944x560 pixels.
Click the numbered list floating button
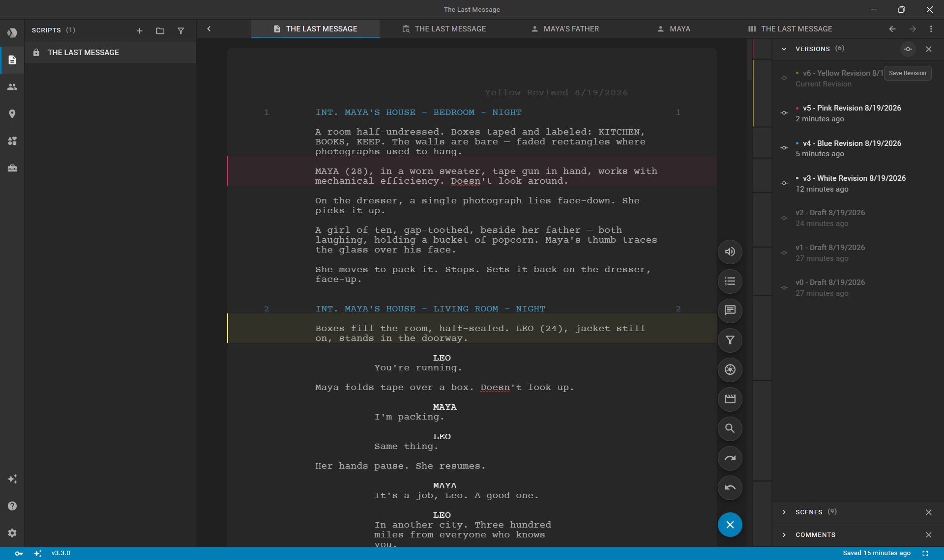click(x=730, y=281)
